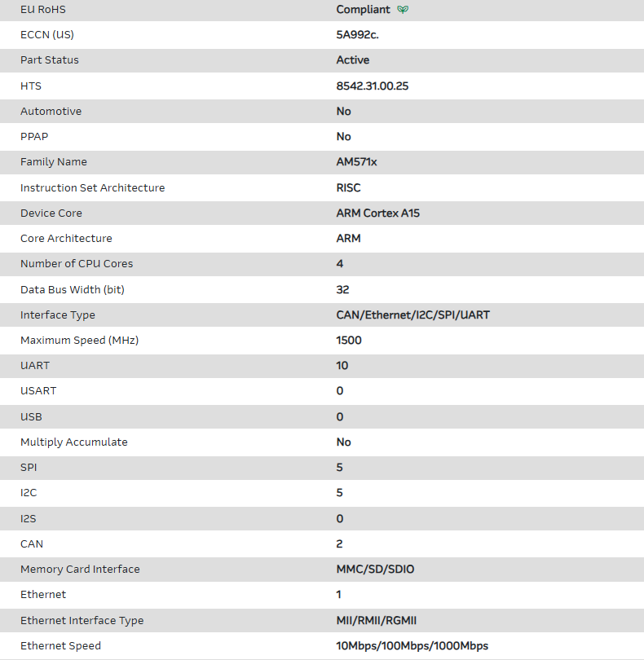Select the HTS code 8542.31.00.25
This screenshot has height=660, width=644.
(x=373, y=86)
